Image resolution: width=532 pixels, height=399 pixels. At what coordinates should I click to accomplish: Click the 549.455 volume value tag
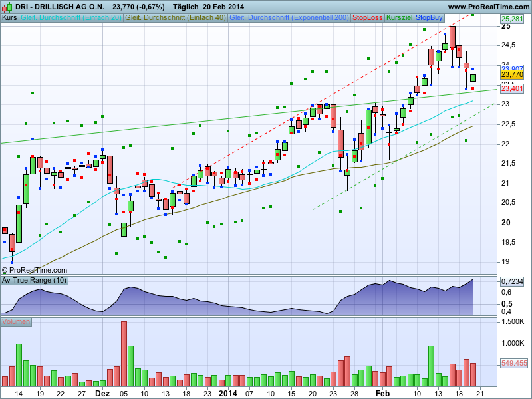[x=514, y=363]
